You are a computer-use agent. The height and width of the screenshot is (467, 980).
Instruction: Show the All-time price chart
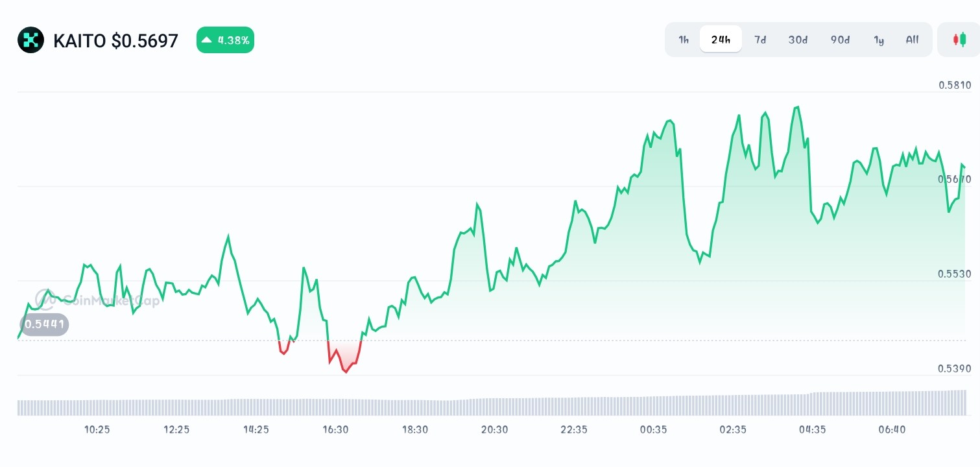point(912,40)
